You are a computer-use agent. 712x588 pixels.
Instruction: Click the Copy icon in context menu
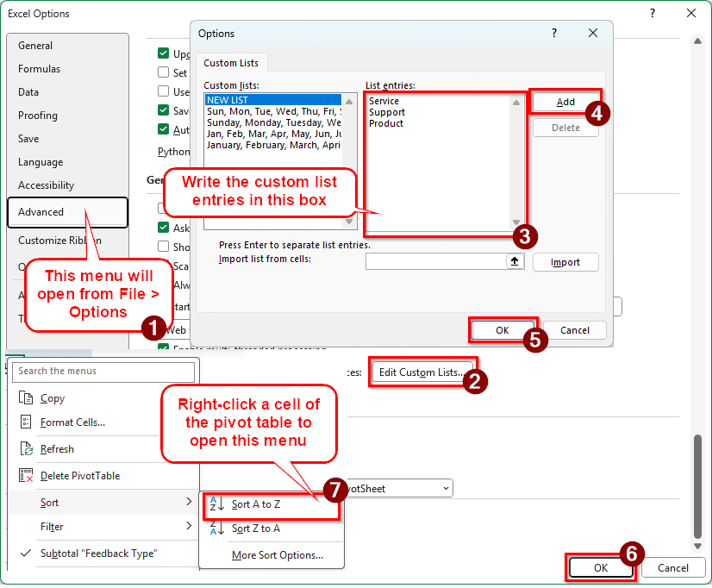click(x=25, y=398)
